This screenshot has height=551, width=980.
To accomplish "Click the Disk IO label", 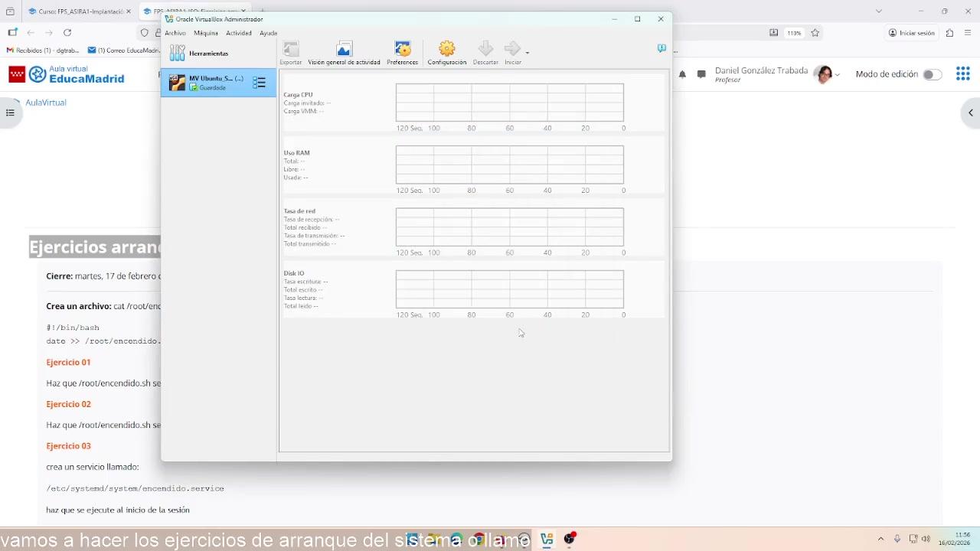I will point(294,273).
